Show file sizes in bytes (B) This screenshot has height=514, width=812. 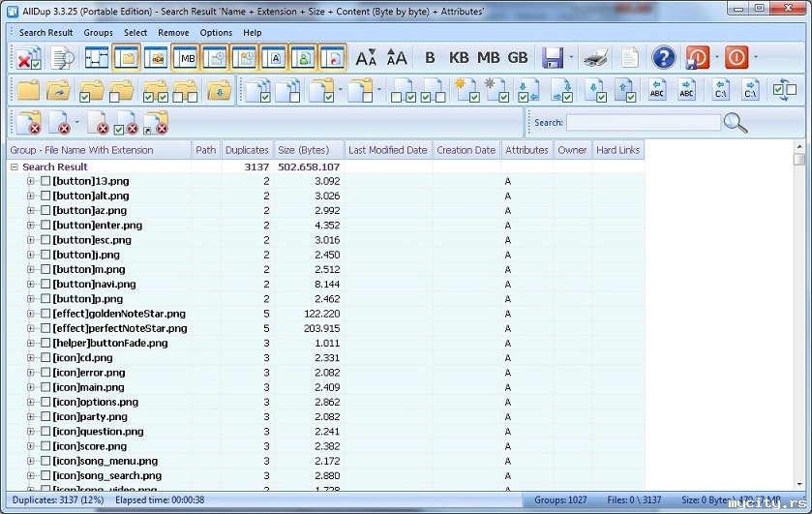pos(430,57)
